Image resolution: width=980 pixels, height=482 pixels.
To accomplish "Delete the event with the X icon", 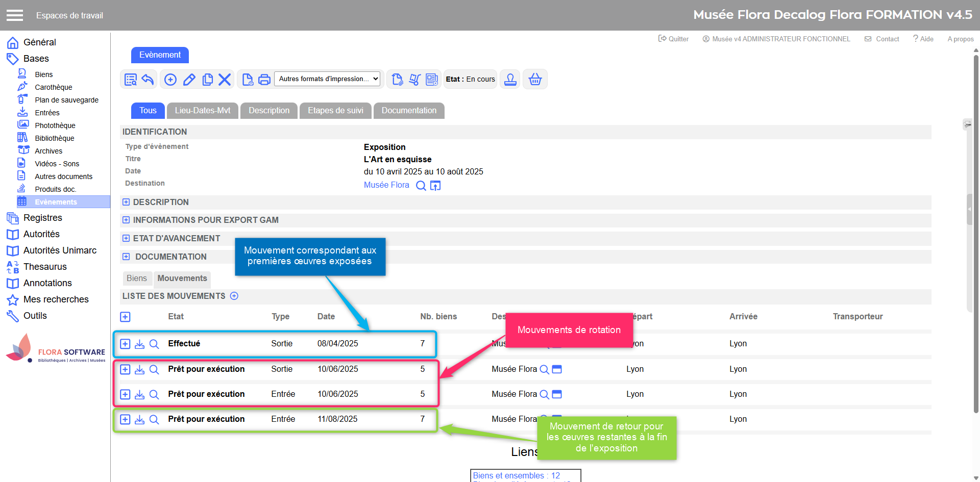I will [225, 80].
